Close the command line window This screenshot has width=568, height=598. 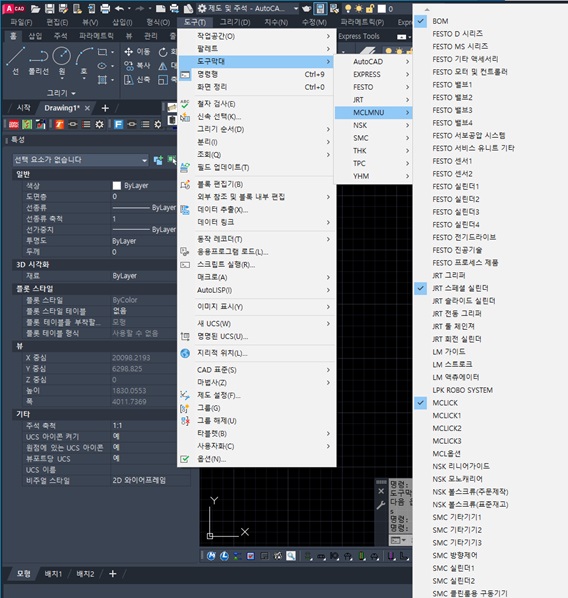[x=381, y=491]
